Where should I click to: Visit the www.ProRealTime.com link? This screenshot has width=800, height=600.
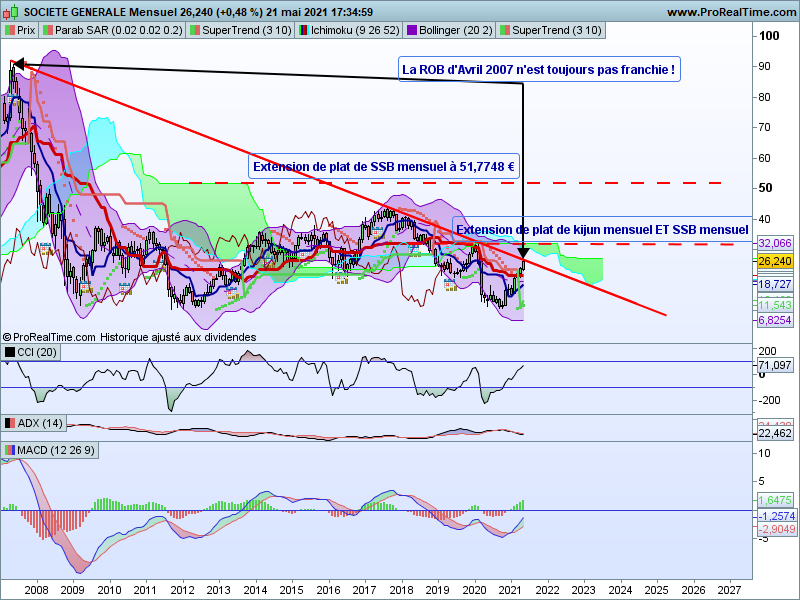(x=731, y=12)
